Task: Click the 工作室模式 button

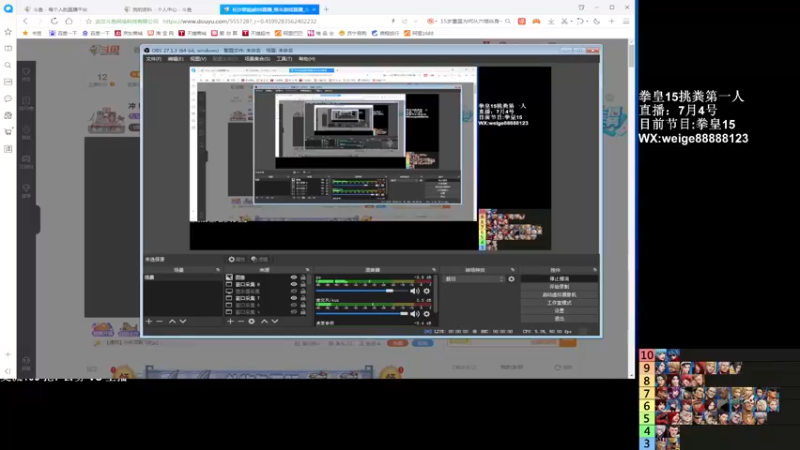Action: pyautogui.click(x=559, y=303)
